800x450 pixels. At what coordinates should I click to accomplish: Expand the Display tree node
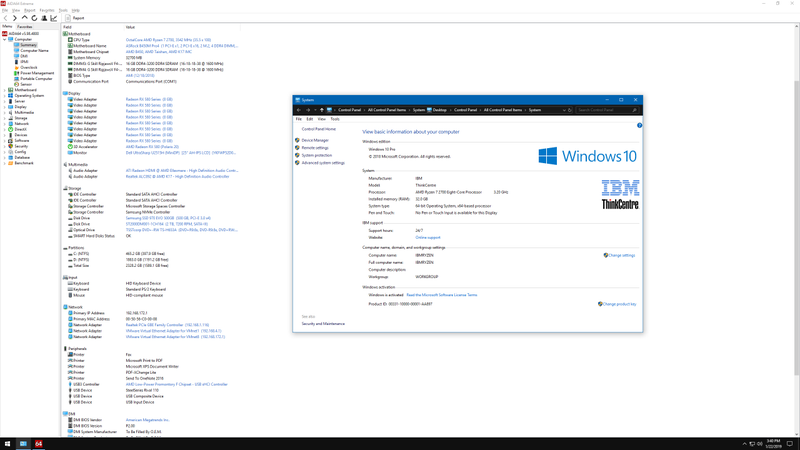pos(5,107)
